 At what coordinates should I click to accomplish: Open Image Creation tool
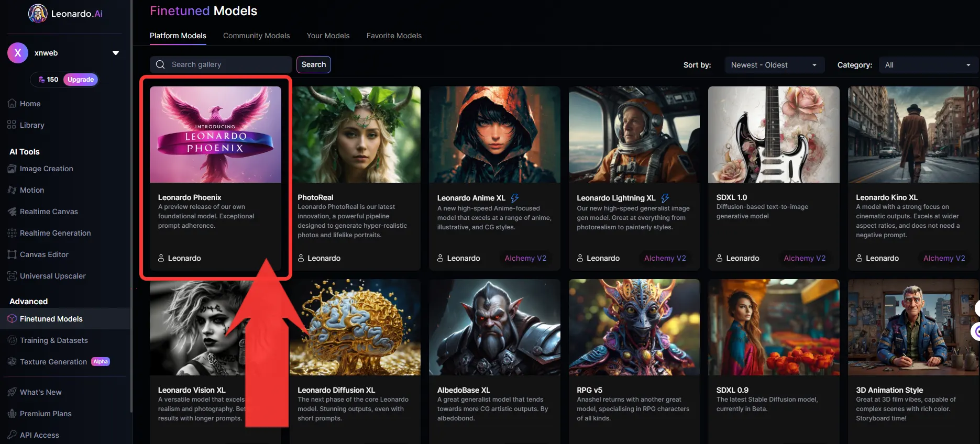[x=40, y=169]
